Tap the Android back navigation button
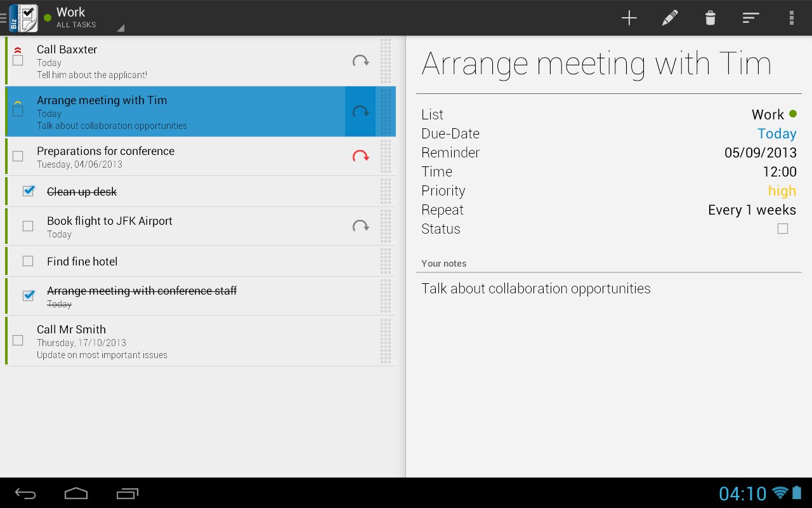Screen dimensions: 812x508 [x=25, y=493]
